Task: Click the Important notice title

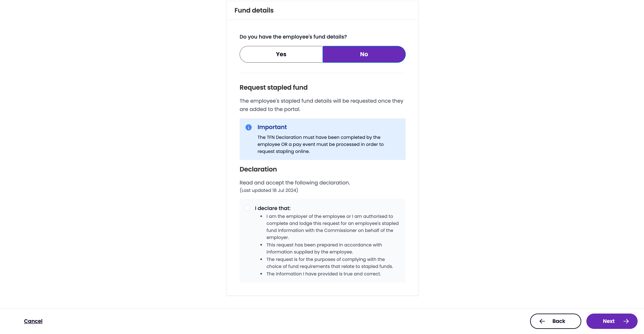Action: [x=272, y=127]
